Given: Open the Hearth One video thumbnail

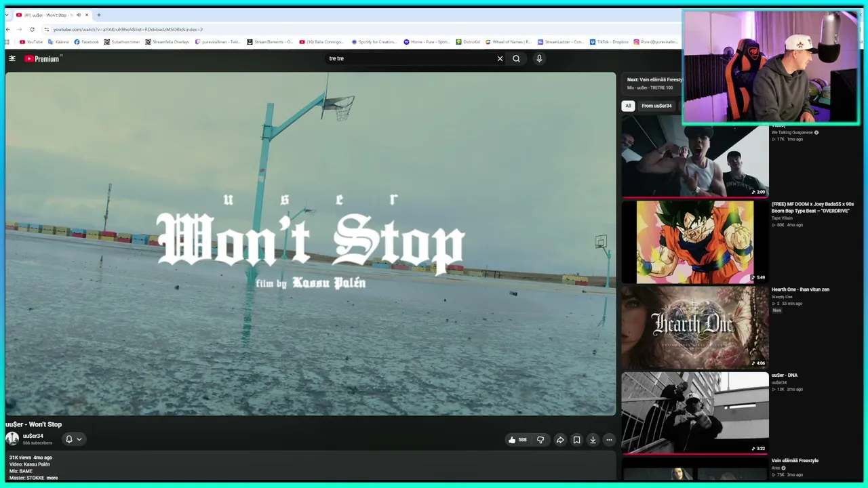Looking at the screenshot, I should click(695, 327).
